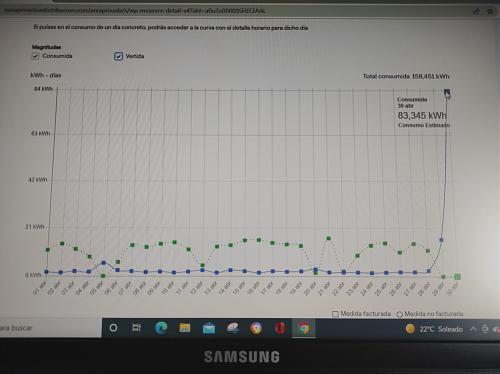Expand the system tray hidden icons chevron
The height and width of the screenshot is (374, 500).
pyautogui.click(x=473, y=329)
